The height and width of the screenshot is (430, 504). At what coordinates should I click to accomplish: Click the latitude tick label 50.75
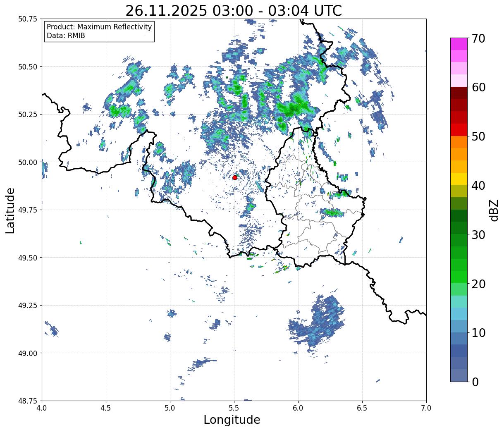pyautogui.click(x=27, y=19)
